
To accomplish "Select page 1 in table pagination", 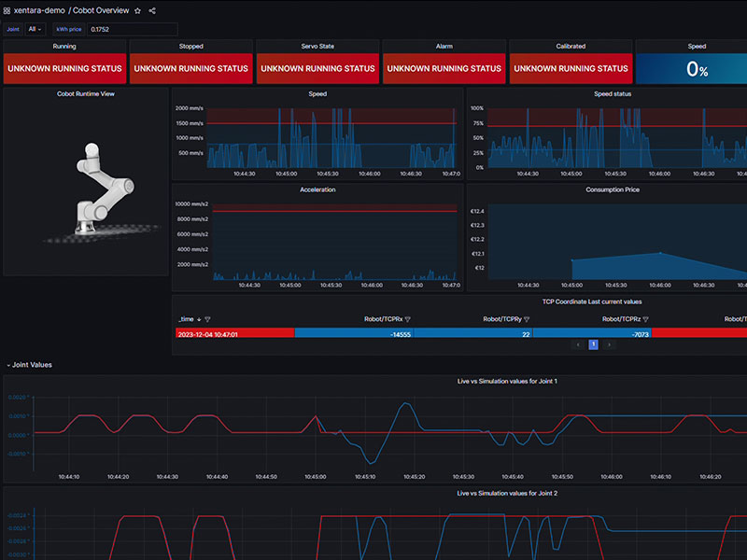I will point(593,344).
